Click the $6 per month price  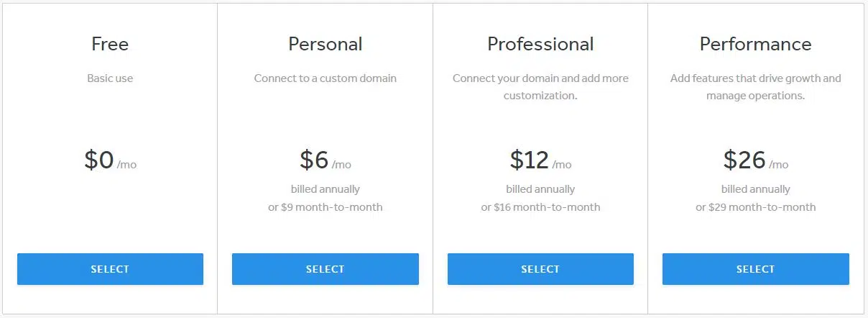(x=325, y=160)
